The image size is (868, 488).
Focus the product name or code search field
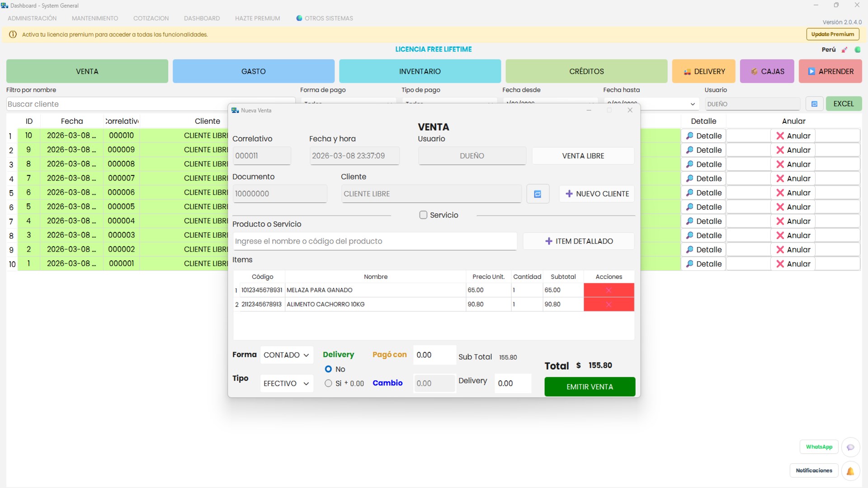tap(375, 241)
